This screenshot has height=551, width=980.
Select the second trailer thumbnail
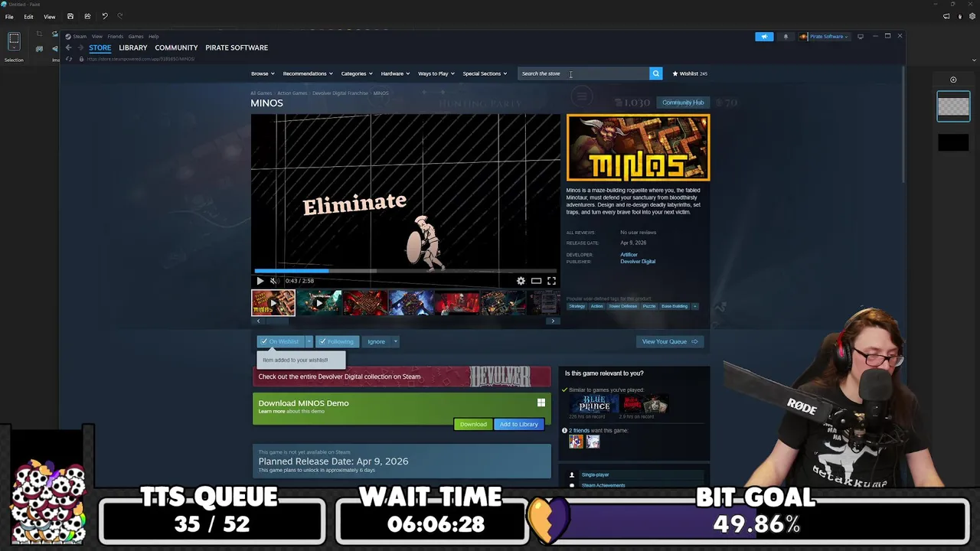point(318,303)
